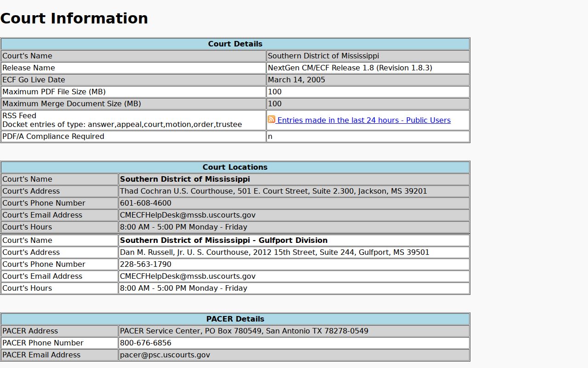This screenshot has width=588, height=368.
Task: Click the Jackson court's CMECFHelpDesk email address
Action: (187, 215)
